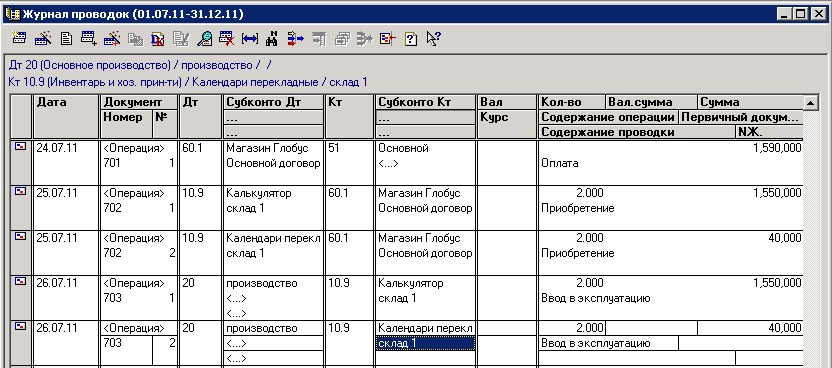Click the greyed-out duplicate pages icon
The image size is (832, 368).
coord(135,38)
